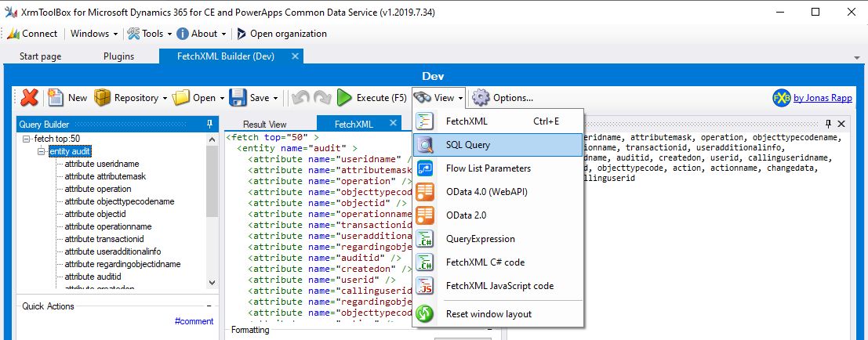Click the About info icon

click(183, 34)
